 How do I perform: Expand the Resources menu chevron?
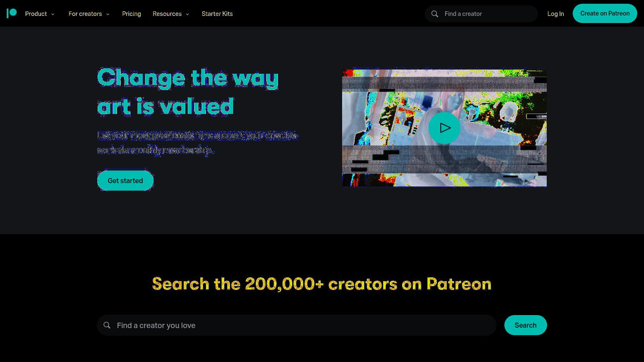[187, 14]
